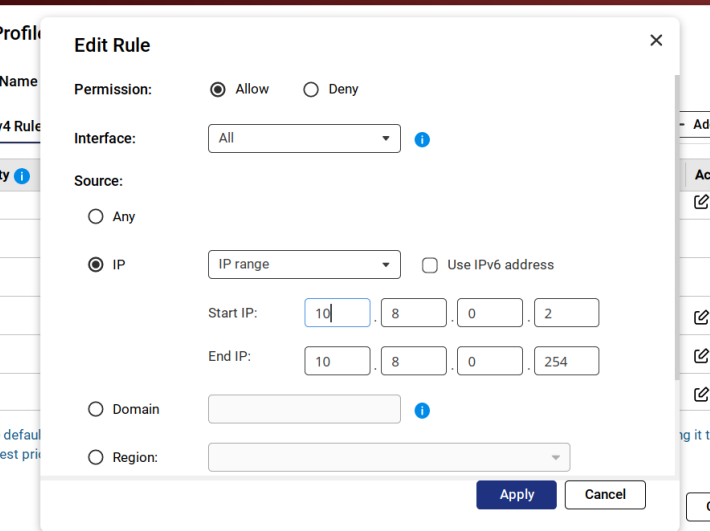The width and height of the screenshot is (710, 531).
Task: Click the Domain text input field
Action: click(304, 409)
